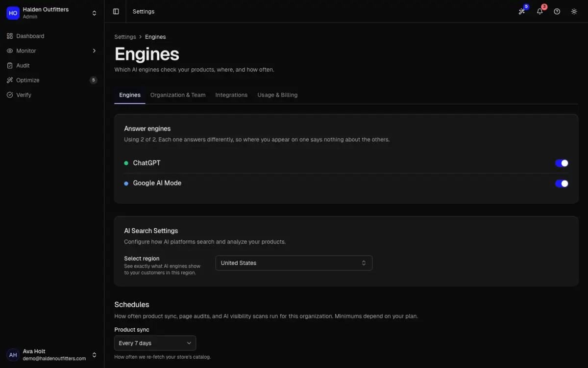Image resolution: width=588 pixels, height=368 pixels.
Task: Click the Google AI Mode label
Action: coord(157,183)
